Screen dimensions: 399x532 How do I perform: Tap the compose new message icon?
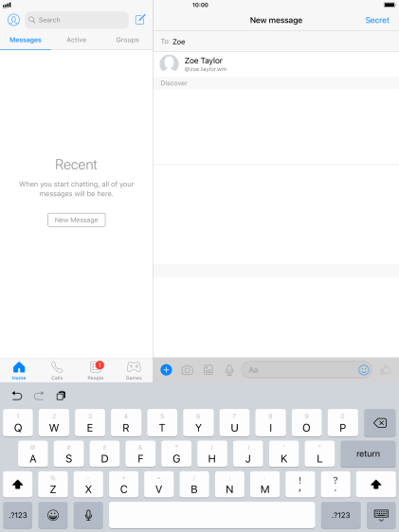pos(140,20)
